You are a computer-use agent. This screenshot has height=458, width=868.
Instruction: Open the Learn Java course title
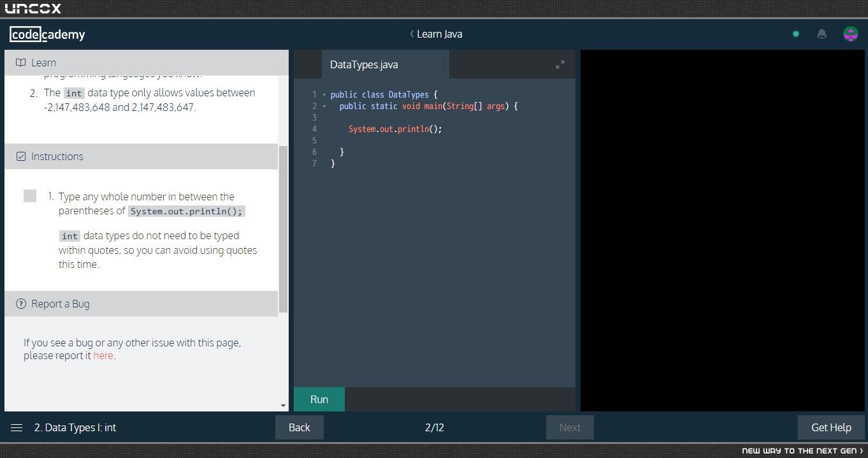click(440, 34)
